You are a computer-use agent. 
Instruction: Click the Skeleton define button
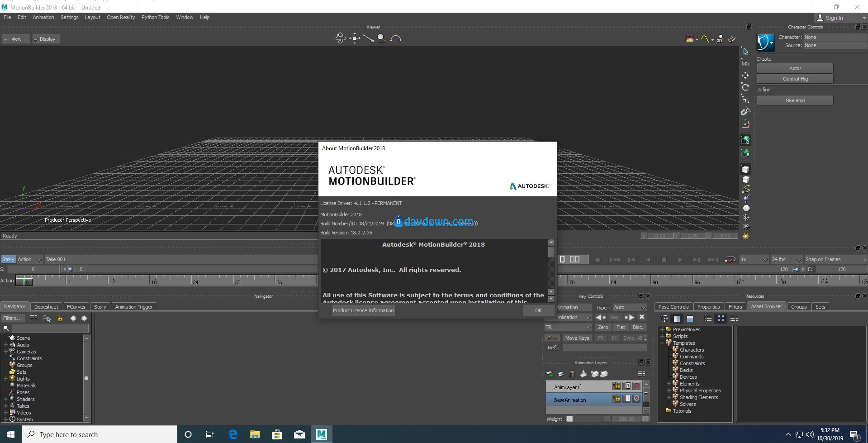[x=795, y=100]
